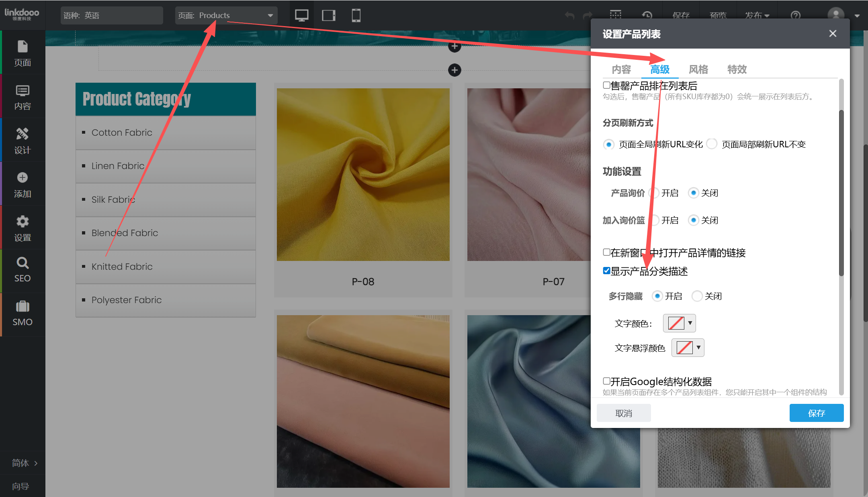Open the 文字颜色 color dropdown arrow
The image size is (868, 497).
click(690, 323)
